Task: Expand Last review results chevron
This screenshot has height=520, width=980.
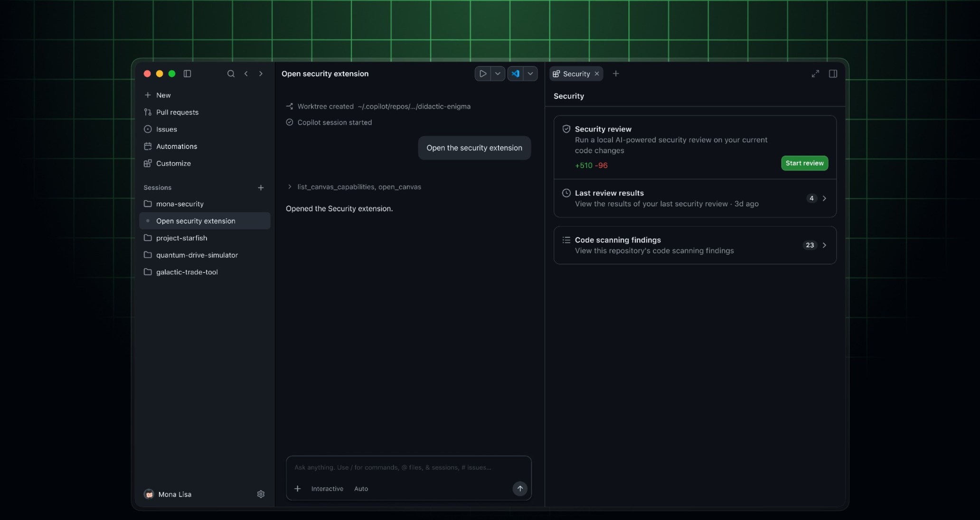Action: tap(824, 198)
